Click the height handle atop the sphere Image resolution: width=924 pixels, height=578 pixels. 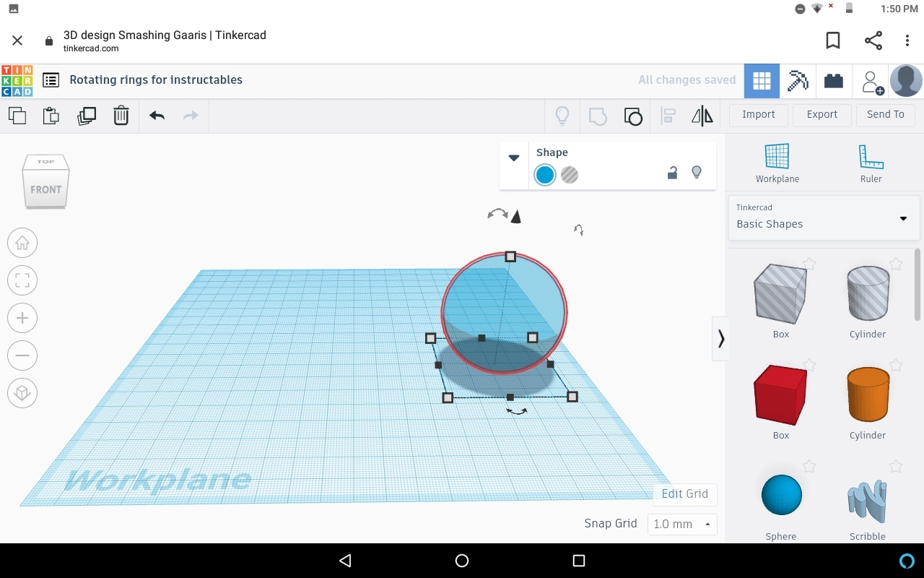tap(510, 256)
